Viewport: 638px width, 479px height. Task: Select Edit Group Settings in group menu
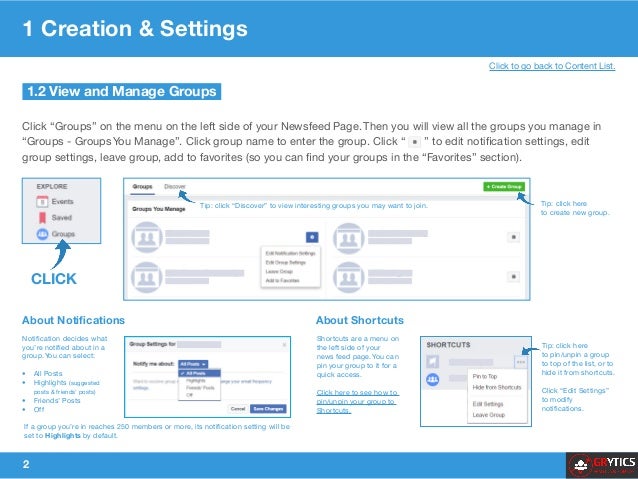(286, 262)
